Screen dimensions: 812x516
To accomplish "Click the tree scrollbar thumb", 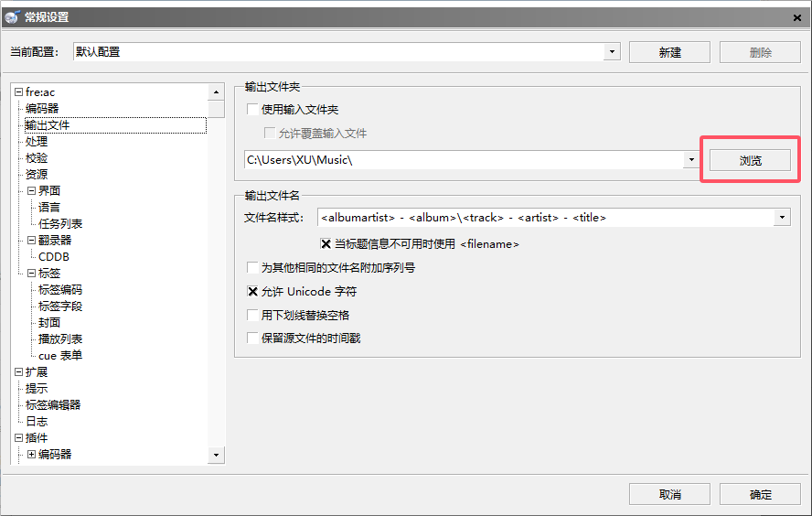I will point(216,109).
